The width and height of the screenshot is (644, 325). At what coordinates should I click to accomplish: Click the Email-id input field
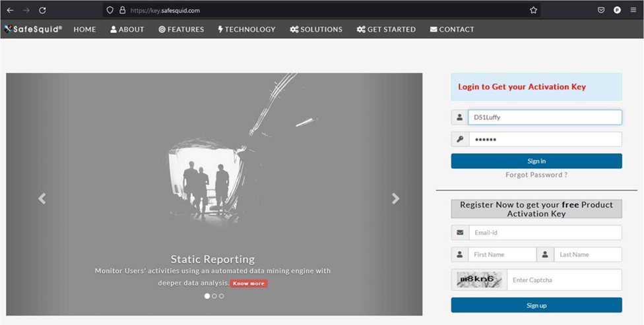tap(545, 233)
